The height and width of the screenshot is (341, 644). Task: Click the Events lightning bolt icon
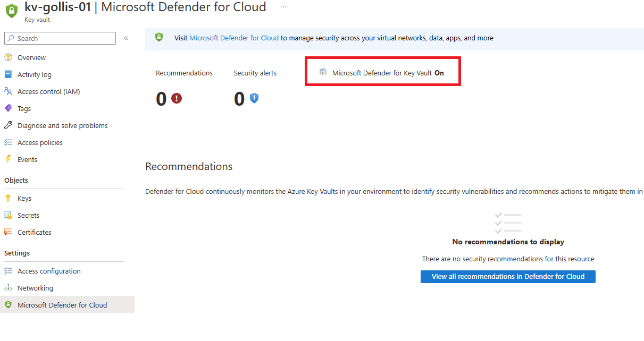tap(8, 159)
